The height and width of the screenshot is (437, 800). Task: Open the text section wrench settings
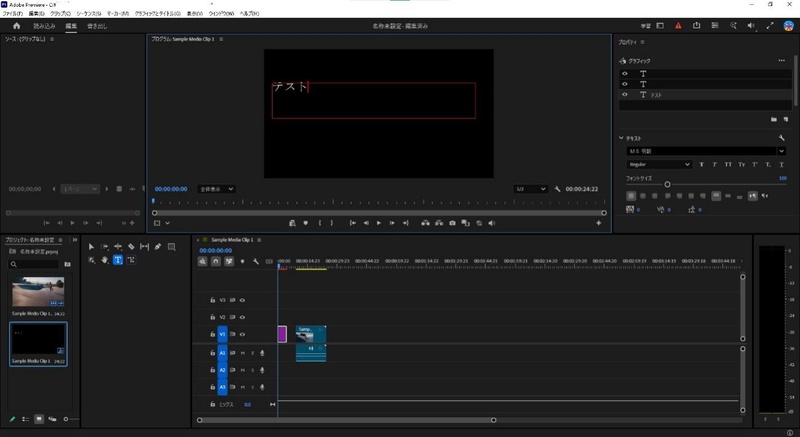[x=782, y=138]
